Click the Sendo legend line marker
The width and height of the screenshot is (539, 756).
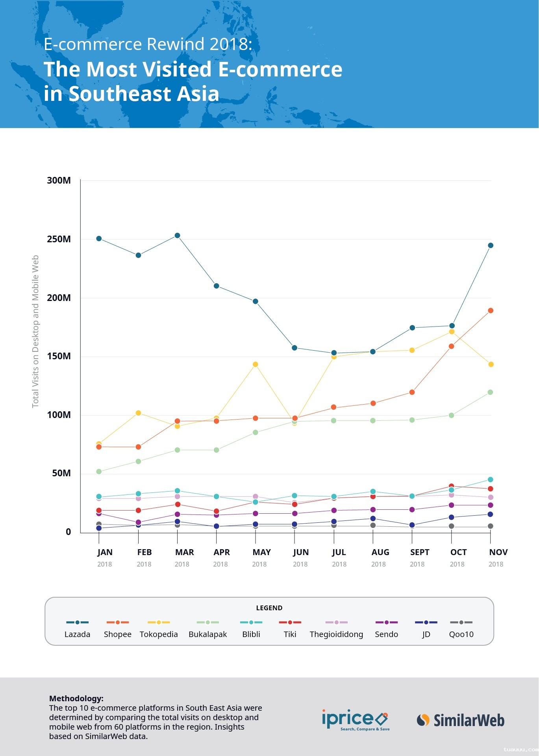(386, 622)
